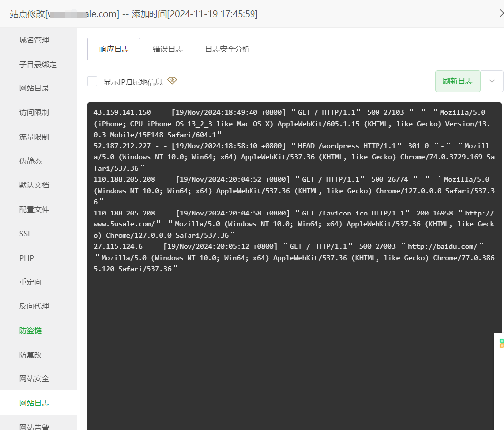
Task: Click log IP 27.115.124.6
Action: 118,247
